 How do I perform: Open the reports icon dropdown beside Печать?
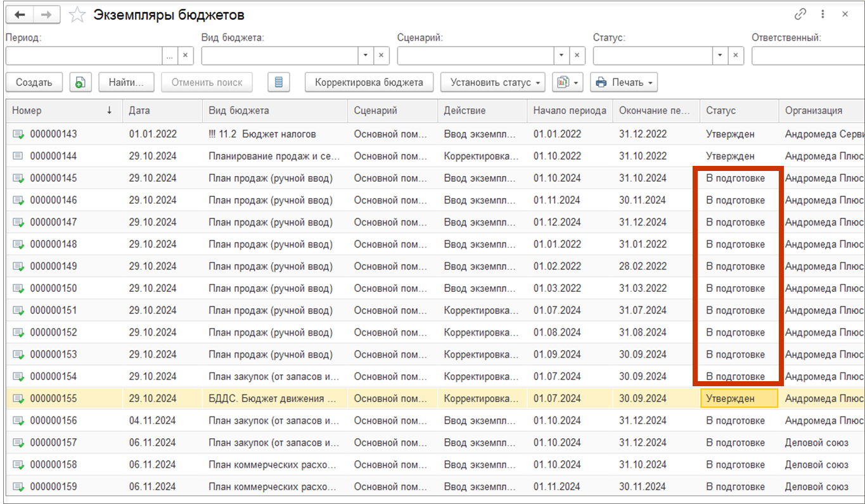tap(568, 82)
